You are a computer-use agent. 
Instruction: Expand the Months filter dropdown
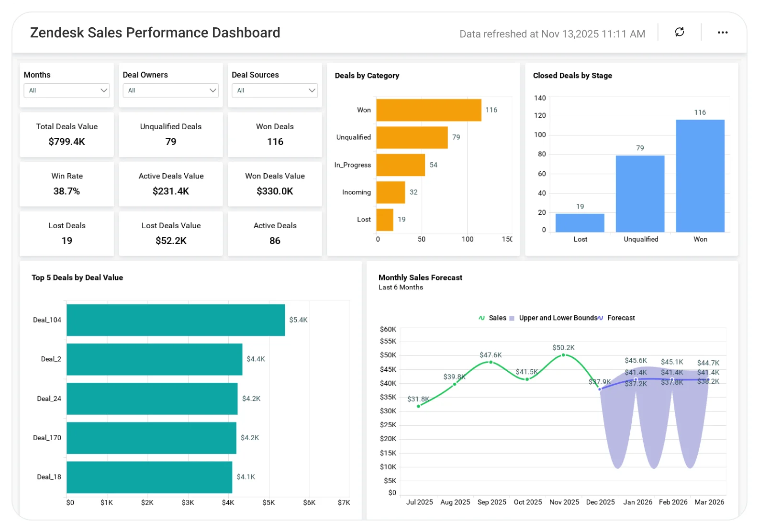point(67,90)
